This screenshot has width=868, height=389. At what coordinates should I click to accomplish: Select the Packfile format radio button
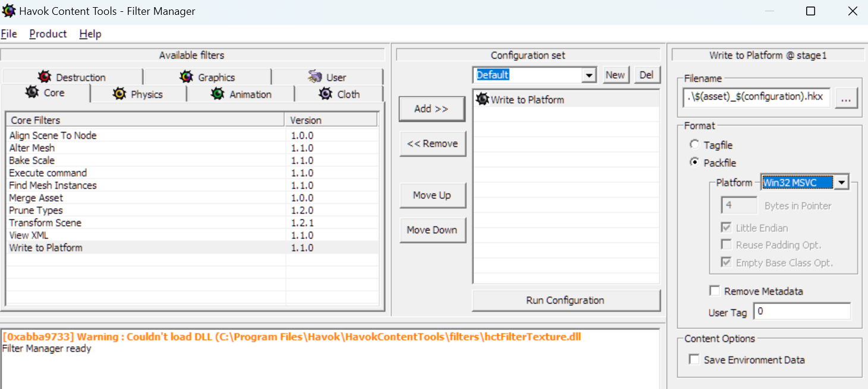[x=694, y=162]
